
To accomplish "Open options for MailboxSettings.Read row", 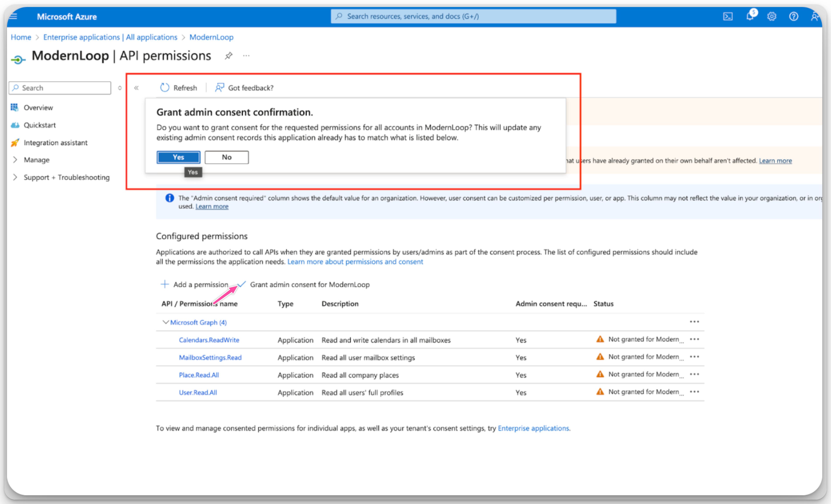I will (694, 357).
